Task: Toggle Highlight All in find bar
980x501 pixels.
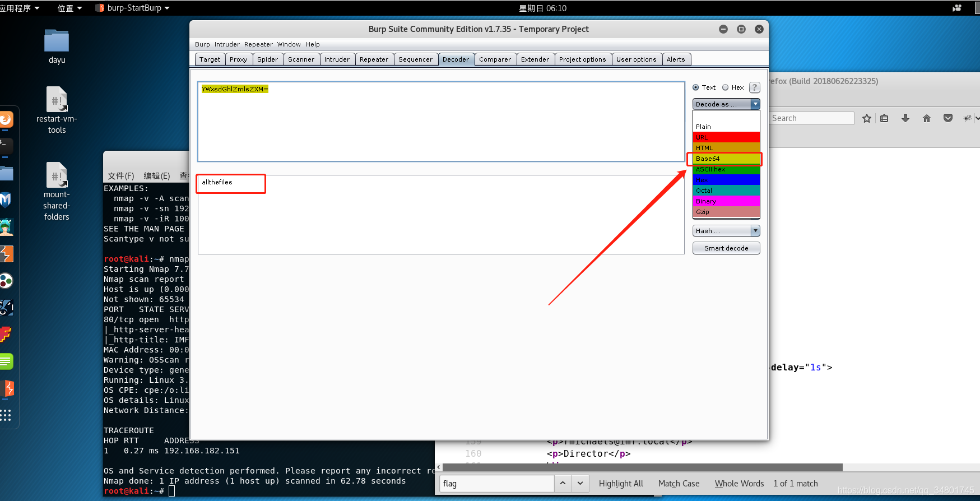Action: (621, 484)
